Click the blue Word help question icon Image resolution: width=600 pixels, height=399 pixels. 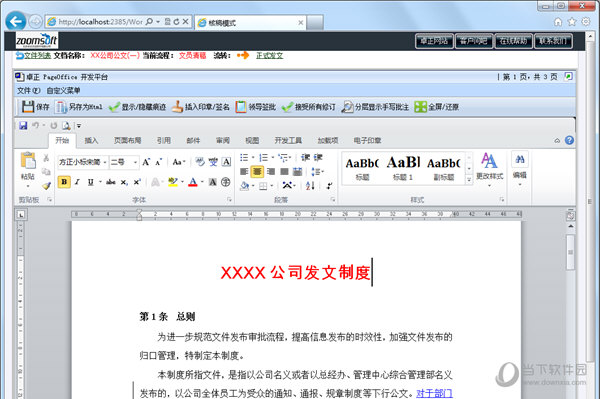click(x=569, y=140)
